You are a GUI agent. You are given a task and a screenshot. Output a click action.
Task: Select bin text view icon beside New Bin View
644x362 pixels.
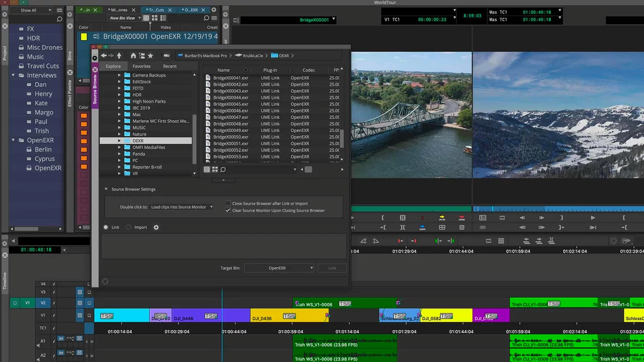coord(146,18)
